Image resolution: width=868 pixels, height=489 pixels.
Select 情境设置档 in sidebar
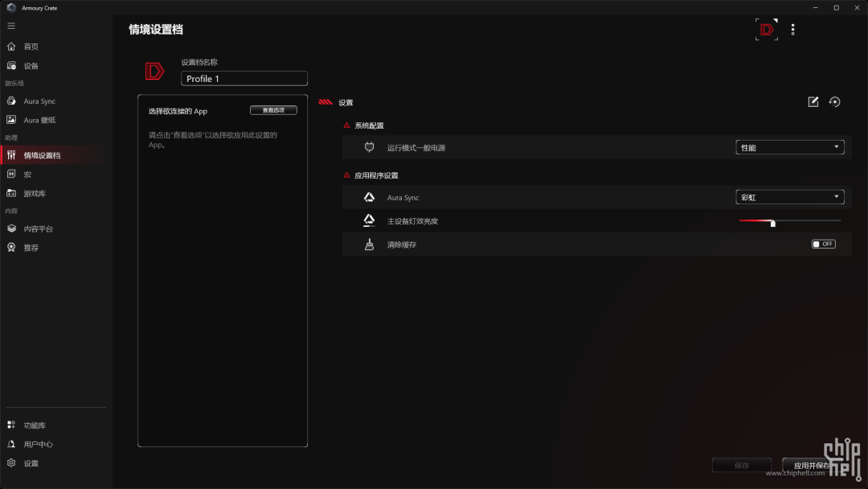[42, 155]
